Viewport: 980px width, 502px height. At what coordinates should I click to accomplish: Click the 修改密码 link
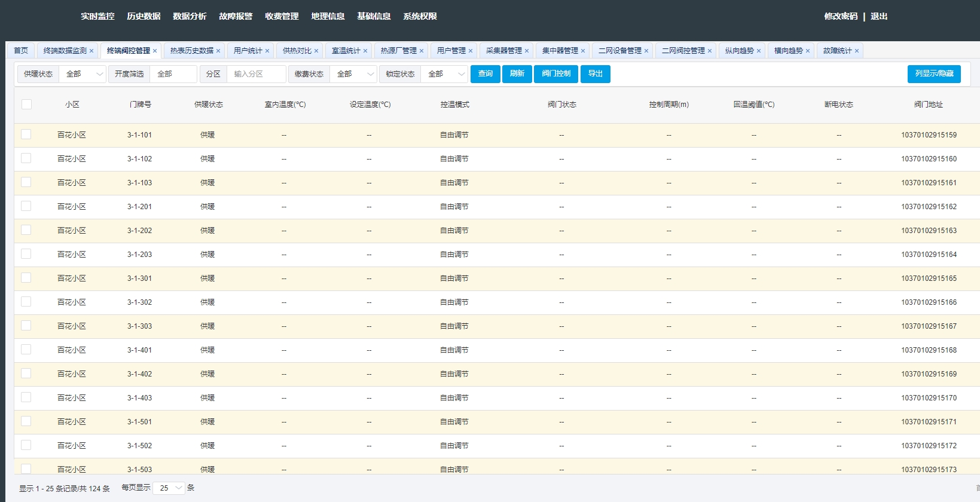coord(841,16)
